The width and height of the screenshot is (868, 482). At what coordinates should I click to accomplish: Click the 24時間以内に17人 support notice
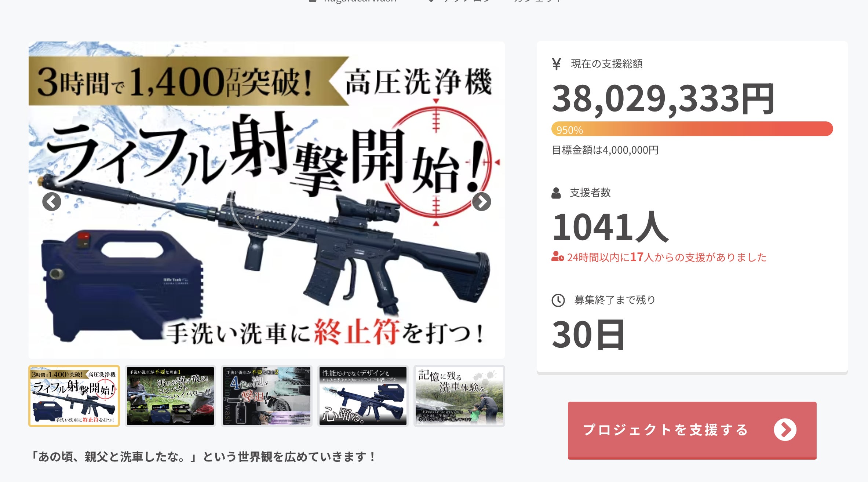click(659, 257)
